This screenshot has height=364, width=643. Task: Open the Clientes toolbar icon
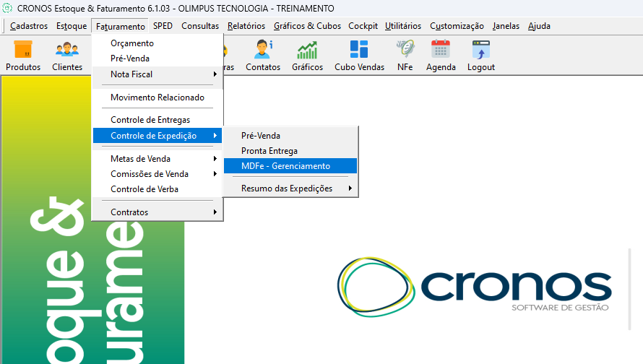67,56
